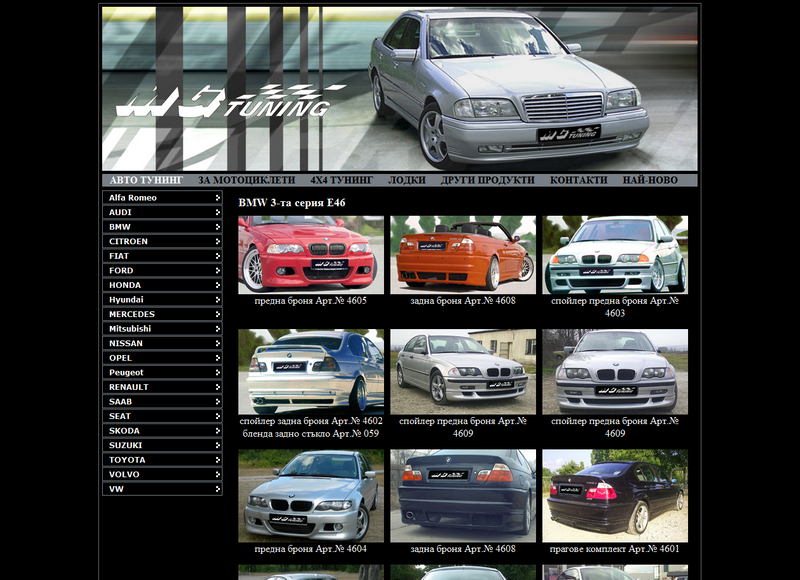800x580 pixels.
Task: Click the heading BMW 3-та серия E46
Action: (x=292, y=203)
